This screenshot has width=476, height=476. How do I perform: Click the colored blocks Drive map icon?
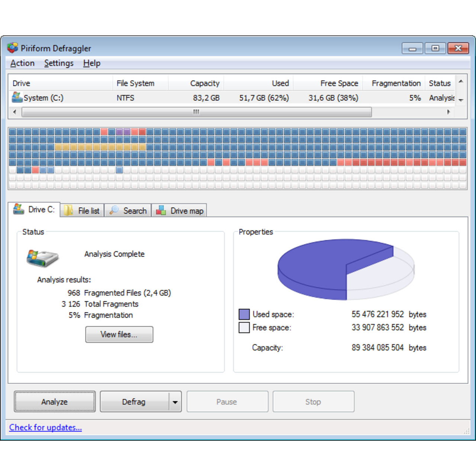[x=161, y=210]
